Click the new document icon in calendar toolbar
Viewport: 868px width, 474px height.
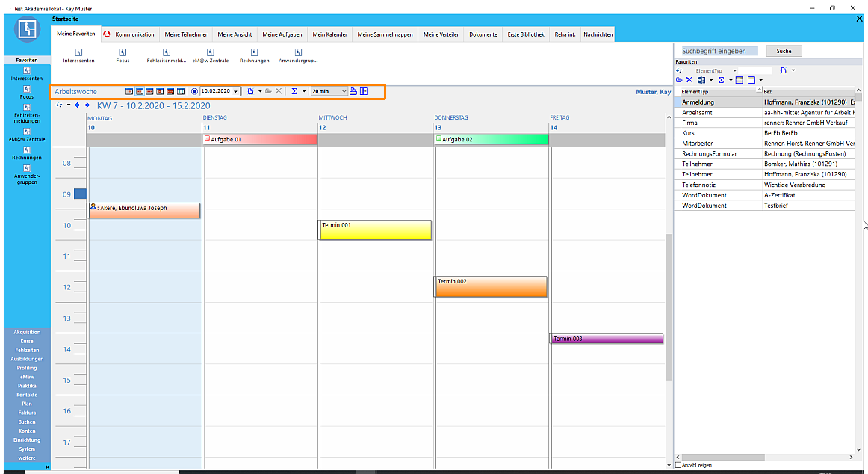(x=251, y=91)
